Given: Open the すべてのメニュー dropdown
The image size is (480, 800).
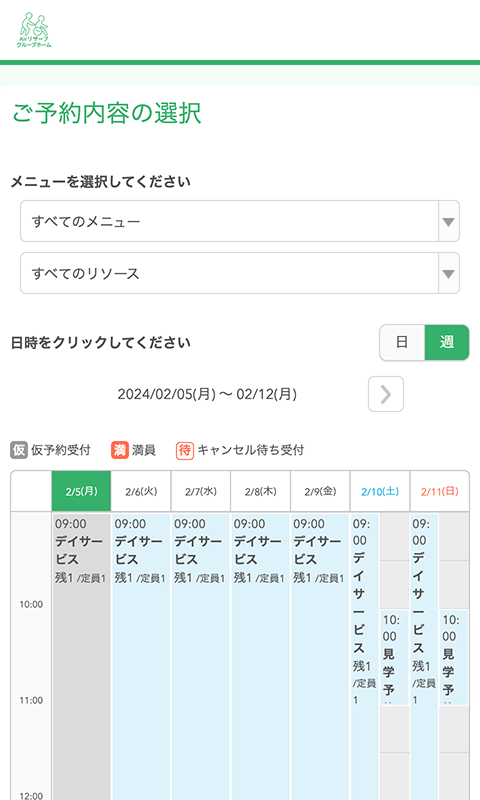Looking at the screenshot, I should point(240,221).
